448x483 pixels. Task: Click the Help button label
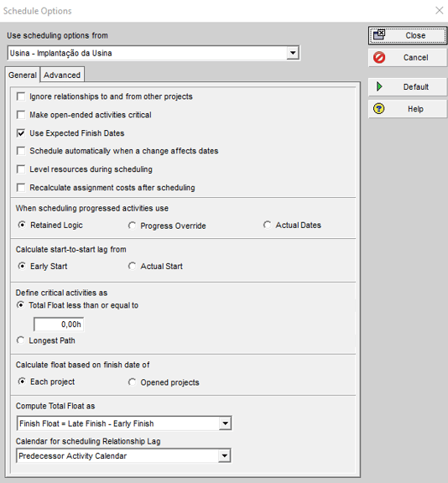415,109
